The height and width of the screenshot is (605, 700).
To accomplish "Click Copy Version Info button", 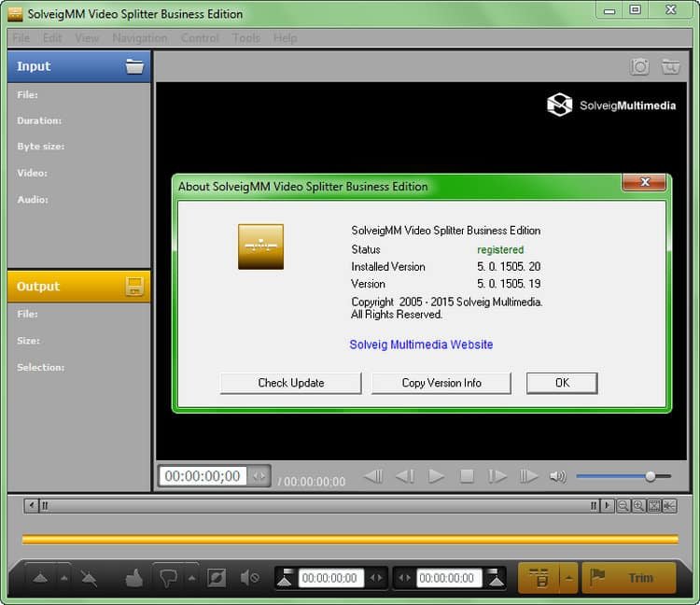I will click(x=441, y=383).
